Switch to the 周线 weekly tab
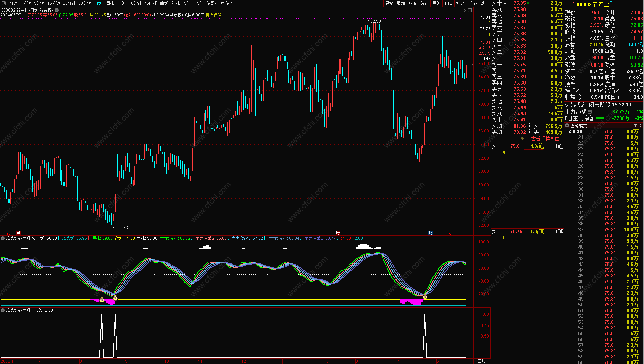The height and width of the screenshot is (364, 644). pyautogui.click(x=110, y=3)
